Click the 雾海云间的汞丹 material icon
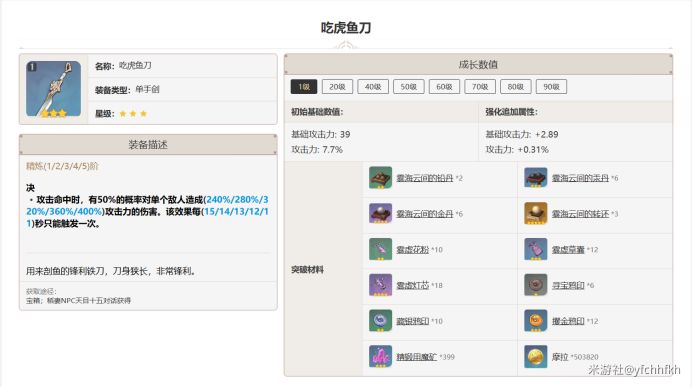Image resolution: width=692 pixels, height=388 pixels. (x=536, y=178)
